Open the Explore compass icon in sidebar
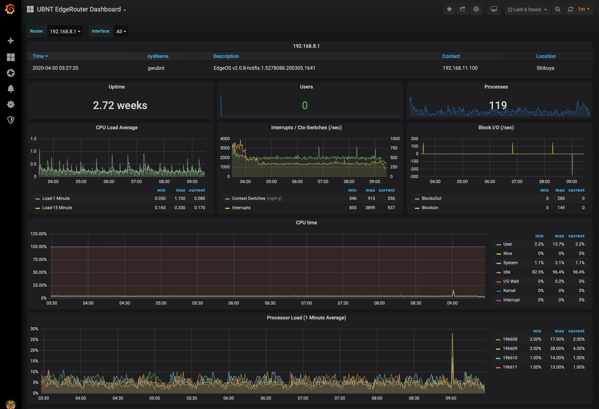The image size is (599, 409). tap(11, 73)
